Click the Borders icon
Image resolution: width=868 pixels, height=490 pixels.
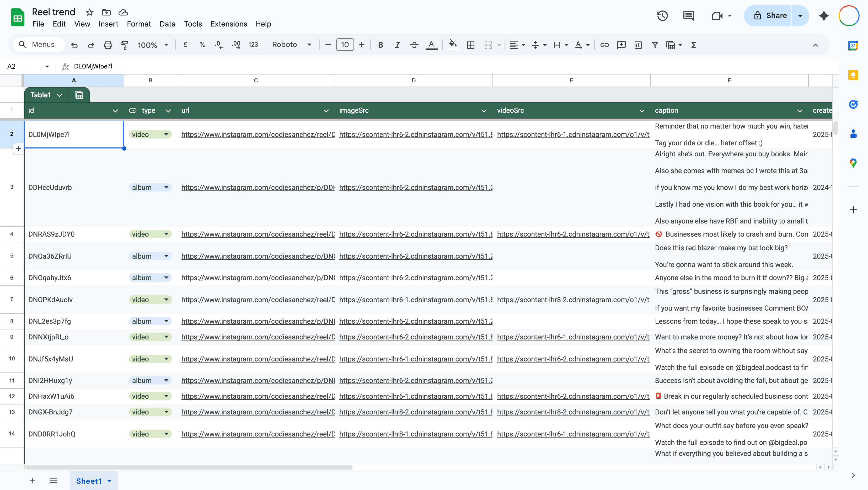(x=471, y=45)
